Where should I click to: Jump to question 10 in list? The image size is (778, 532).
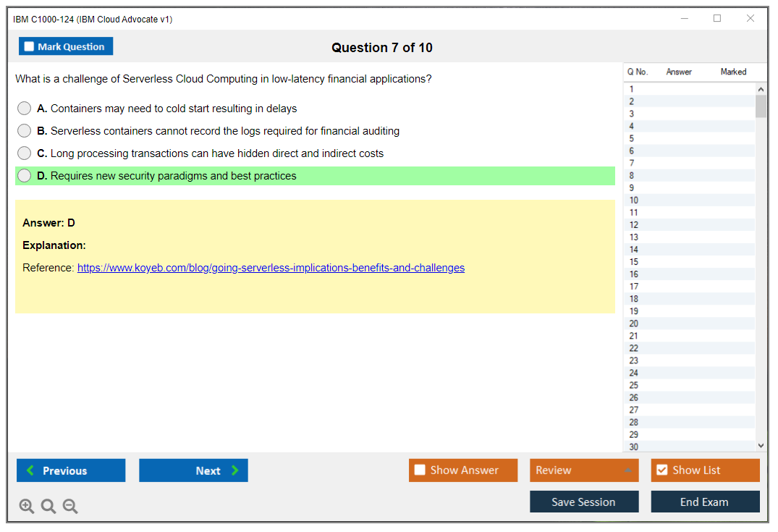(634, 200)
